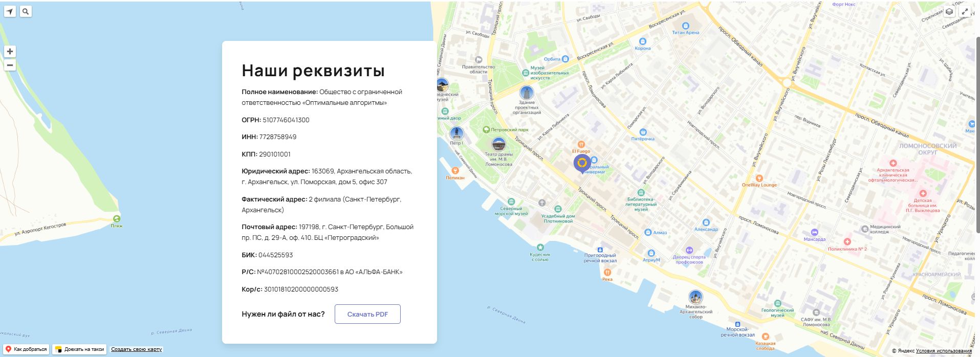Select Михайло-Архангельский собор photo marker
Viewport: 980px width, 357px height.
click(695, 297)
